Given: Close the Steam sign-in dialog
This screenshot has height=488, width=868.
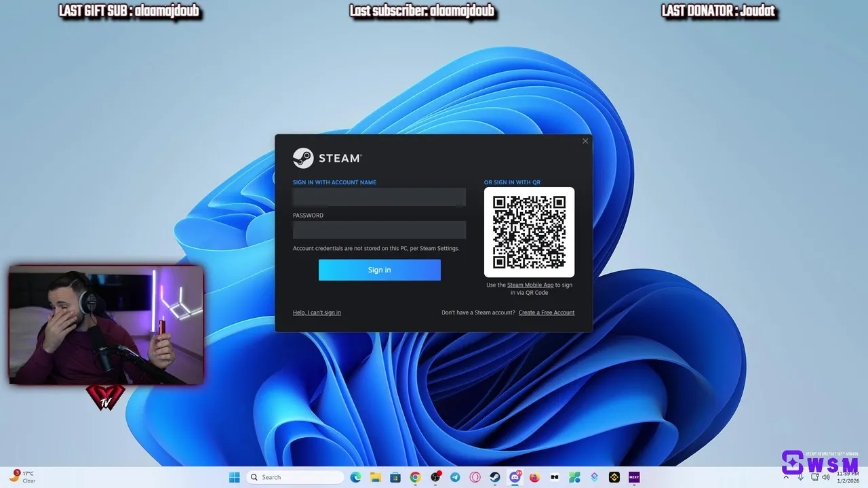Looking at the screenshot, I should (x=585, y=141).
